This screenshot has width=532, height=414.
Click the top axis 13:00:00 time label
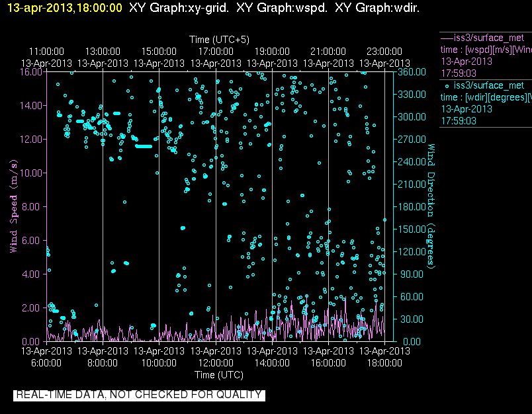(x=103, y=52)
